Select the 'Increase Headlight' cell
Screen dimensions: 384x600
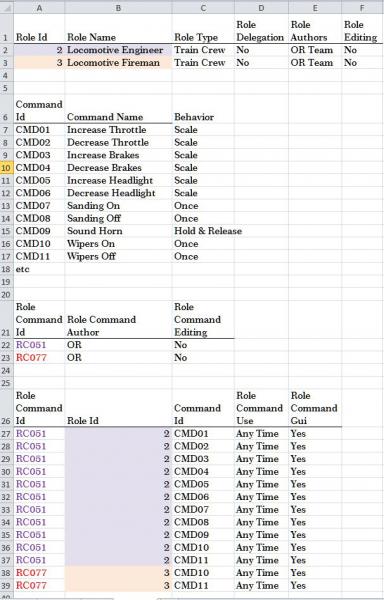[119, 180]
